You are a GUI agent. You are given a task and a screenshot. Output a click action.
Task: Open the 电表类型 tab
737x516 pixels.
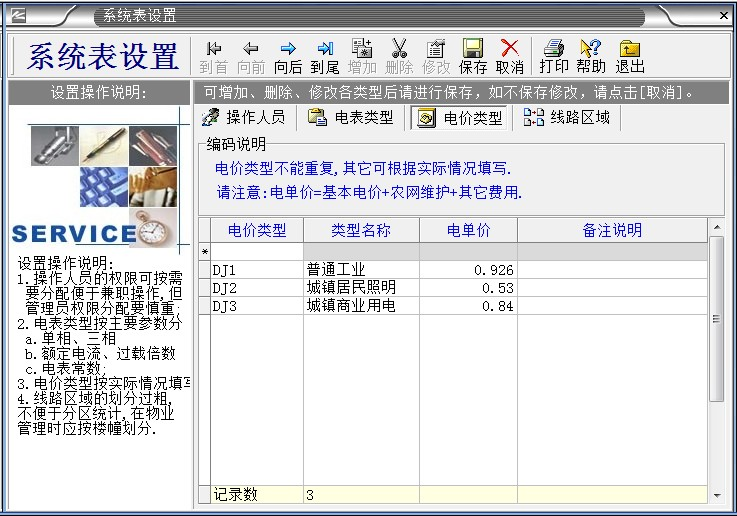351,118
